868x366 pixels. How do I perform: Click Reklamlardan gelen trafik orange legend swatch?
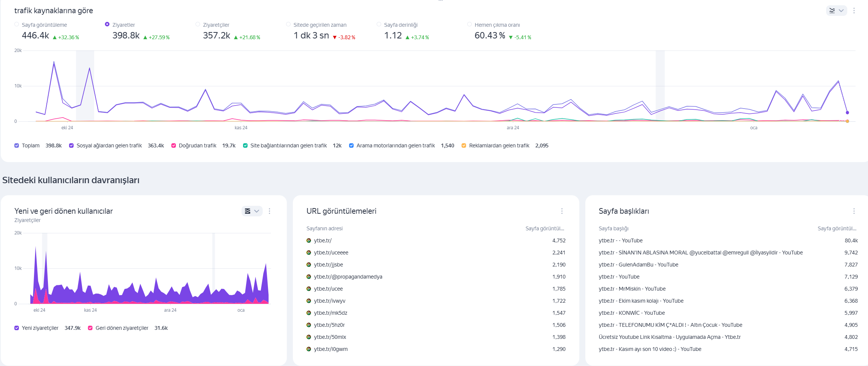(x=464, y=145)
